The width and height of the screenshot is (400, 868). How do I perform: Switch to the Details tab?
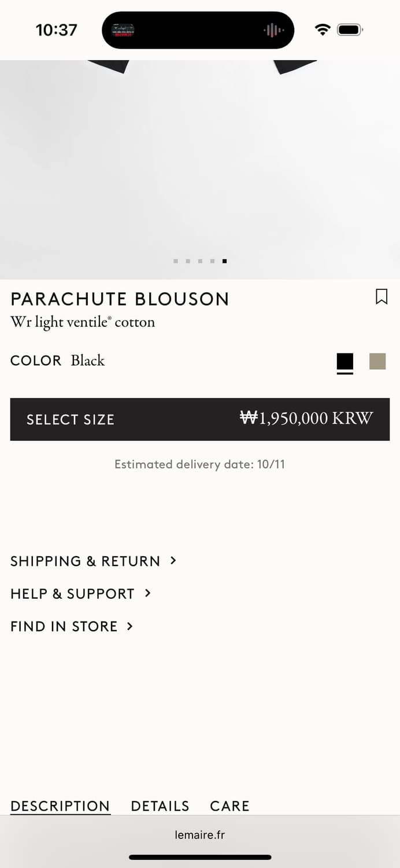tap(160, 806)
